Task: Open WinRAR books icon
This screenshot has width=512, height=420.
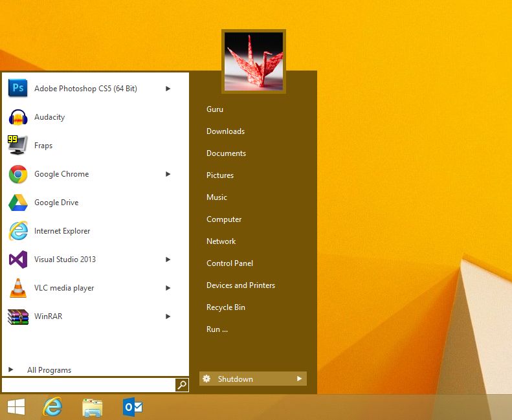Action: click(x=17, y=316)
